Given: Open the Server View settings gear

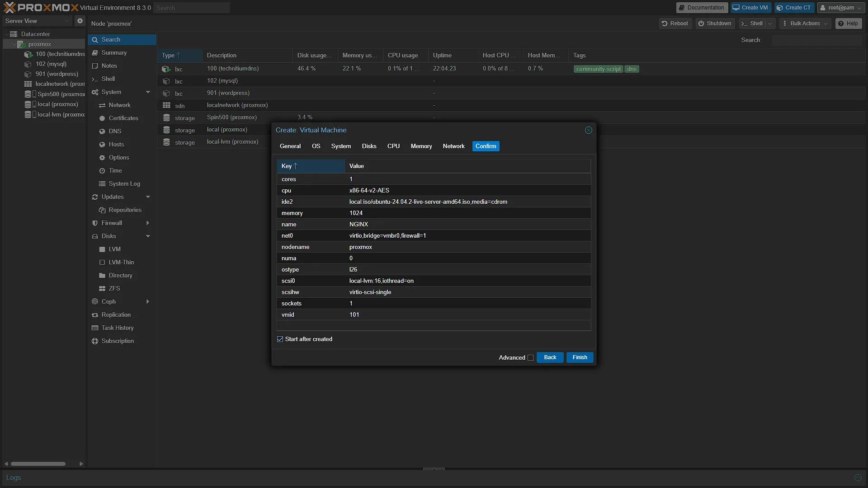Looking at the screenshot, I should click(x=80, y=21).
